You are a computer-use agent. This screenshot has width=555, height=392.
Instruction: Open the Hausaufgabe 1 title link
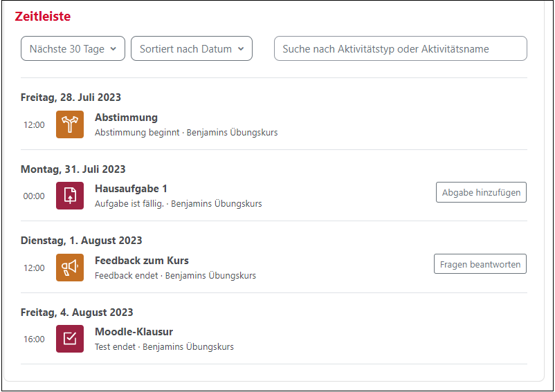pos(131,189)
